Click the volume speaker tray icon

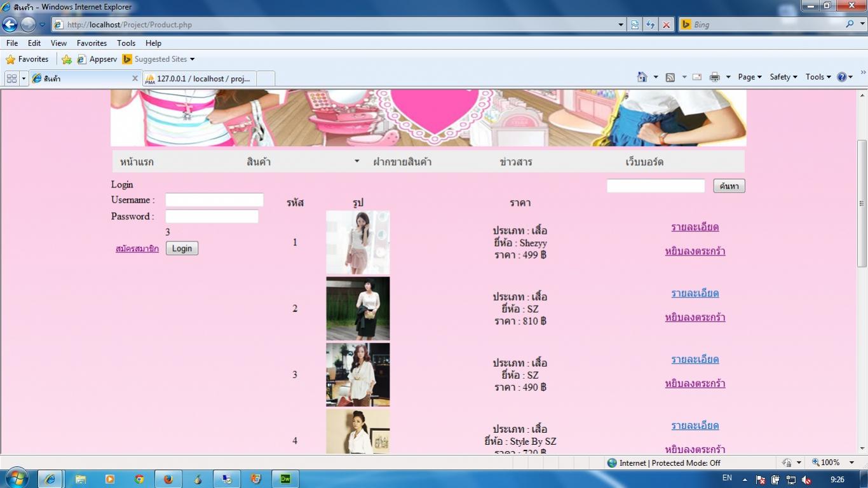coord(807,480)
